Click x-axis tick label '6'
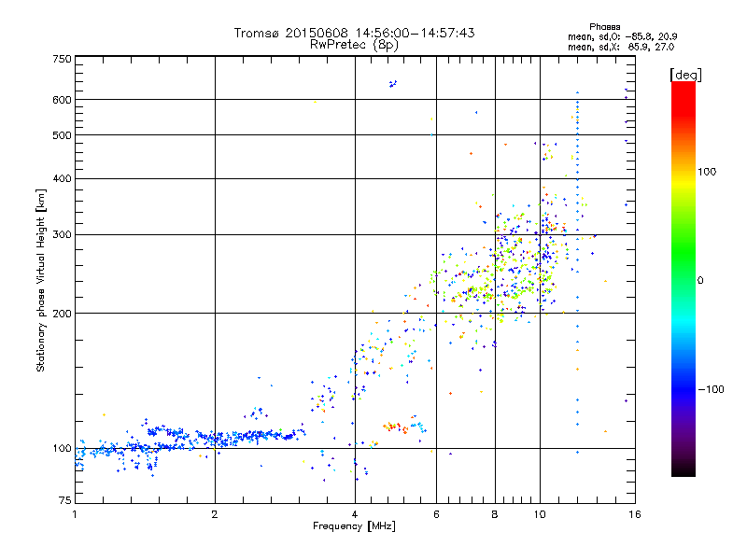Screen dimensions: 747x560 (x=436, y=514)
